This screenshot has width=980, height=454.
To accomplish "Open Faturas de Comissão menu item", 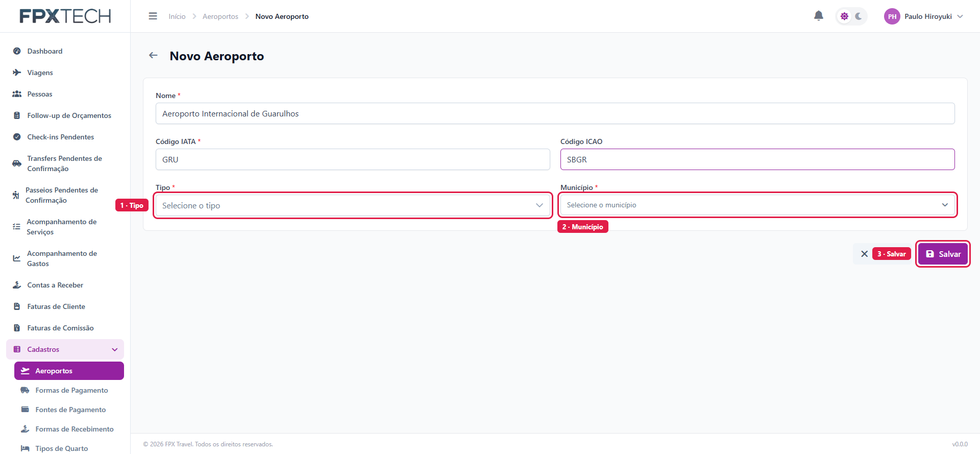I will click(x=65, y=328).
